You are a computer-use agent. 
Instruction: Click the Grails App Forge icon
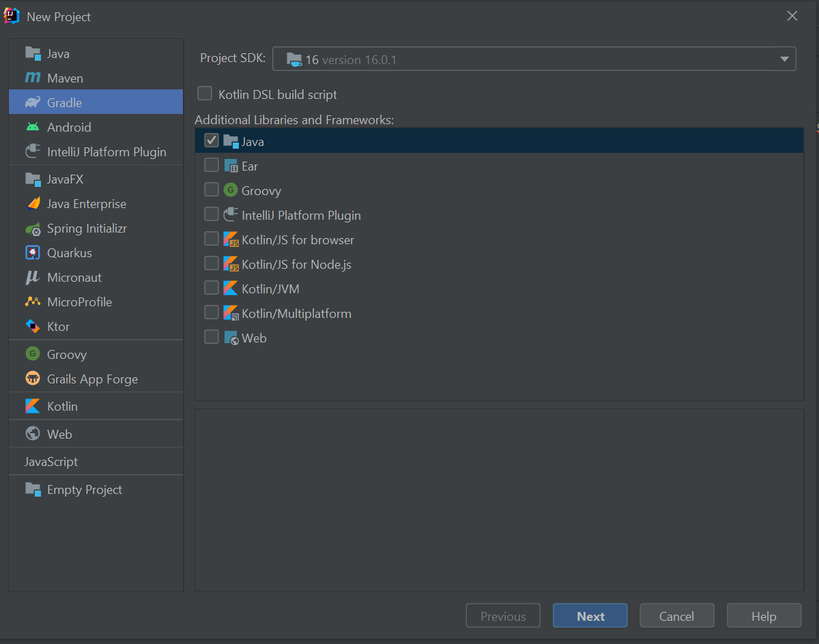tap(33, 379)
